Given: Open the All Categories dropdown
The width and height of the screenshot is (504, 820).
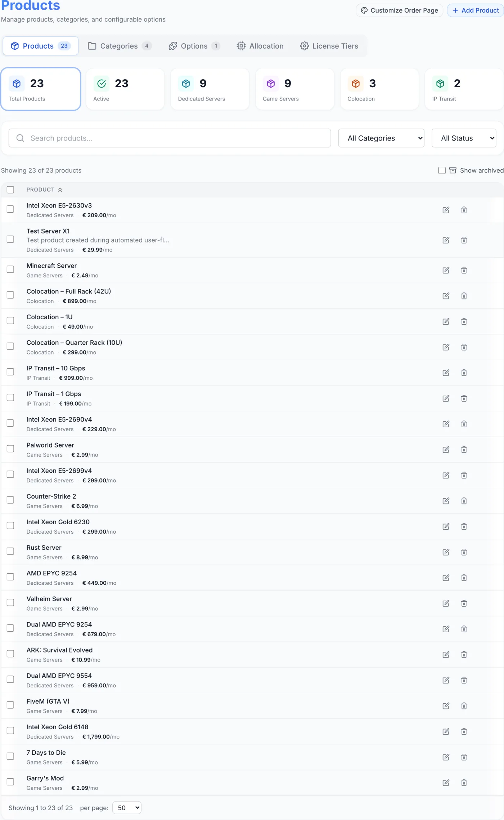Looking at the screenshot, I should click(x=381, y=138).
